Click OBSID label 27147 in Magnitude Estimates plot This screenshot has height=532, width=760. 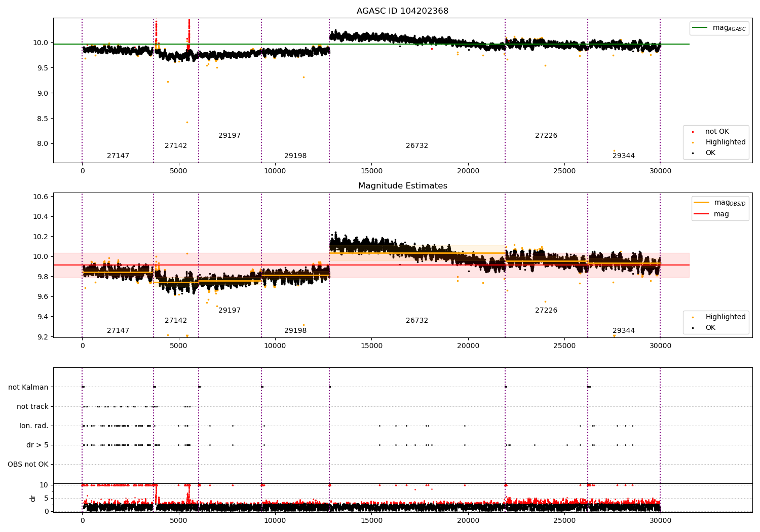coord(118,330)
